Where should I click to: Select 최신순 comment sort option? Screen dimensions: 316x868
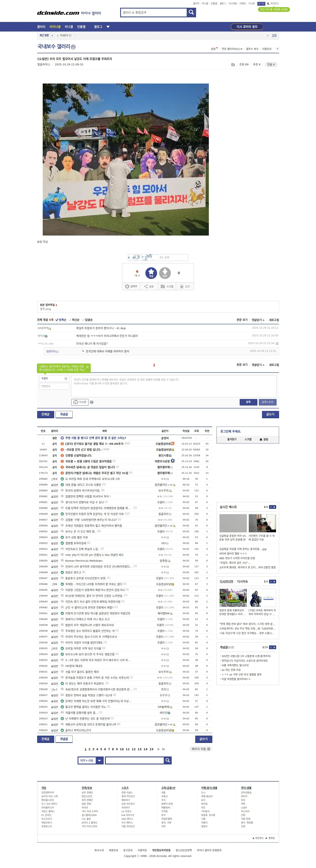74,320
